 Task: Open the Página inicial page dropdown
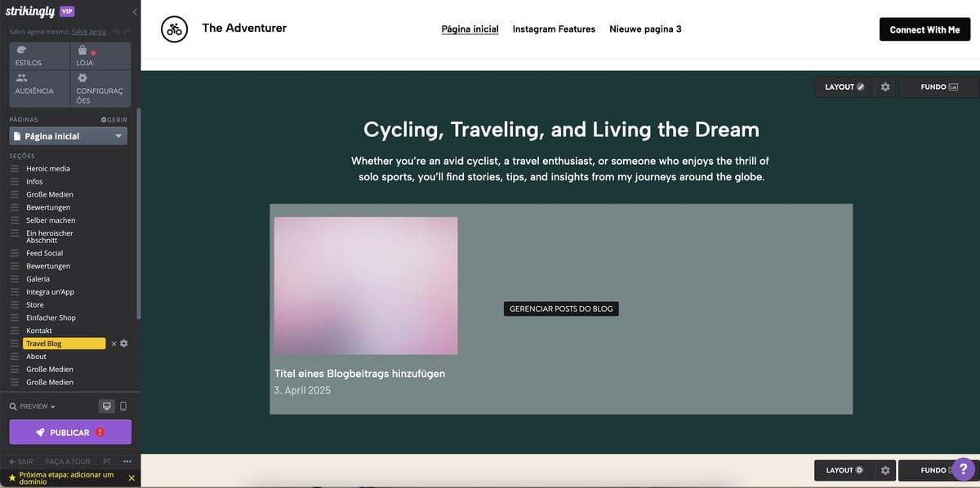69,136
